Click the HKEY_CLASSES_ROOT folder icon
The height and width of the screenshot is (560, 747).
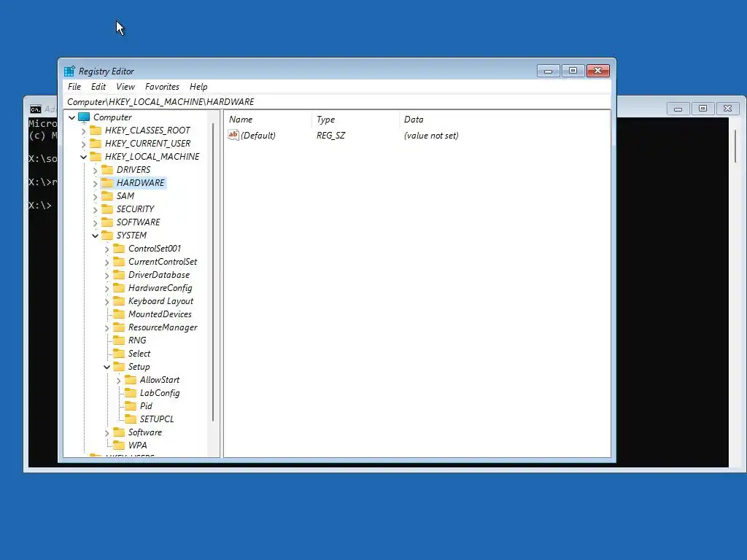click(96, 130)
